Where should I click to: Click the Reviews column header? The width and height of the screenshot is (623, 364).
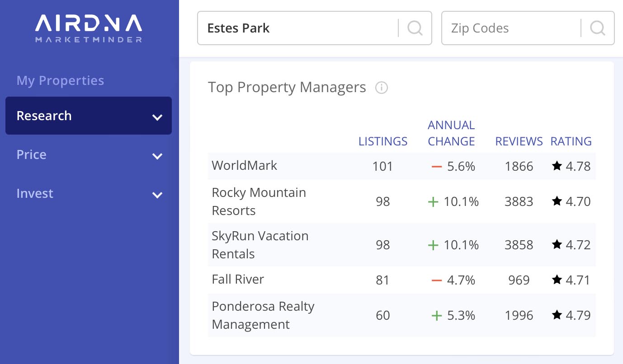click(x=519, y=141)
